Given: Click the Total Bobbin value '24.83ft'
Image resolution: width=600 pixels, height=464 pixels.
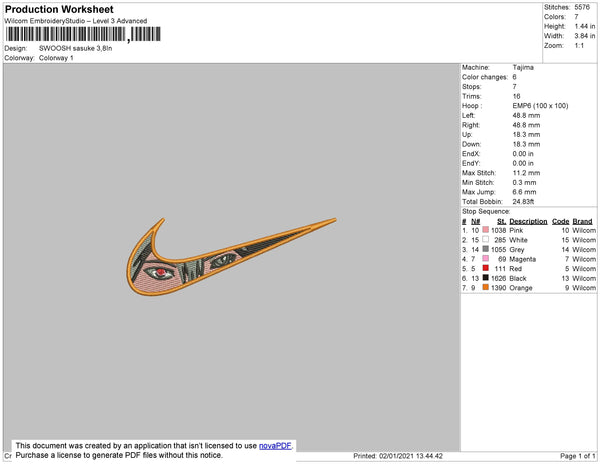Looking at the screenshot, I should click(523, 202).
